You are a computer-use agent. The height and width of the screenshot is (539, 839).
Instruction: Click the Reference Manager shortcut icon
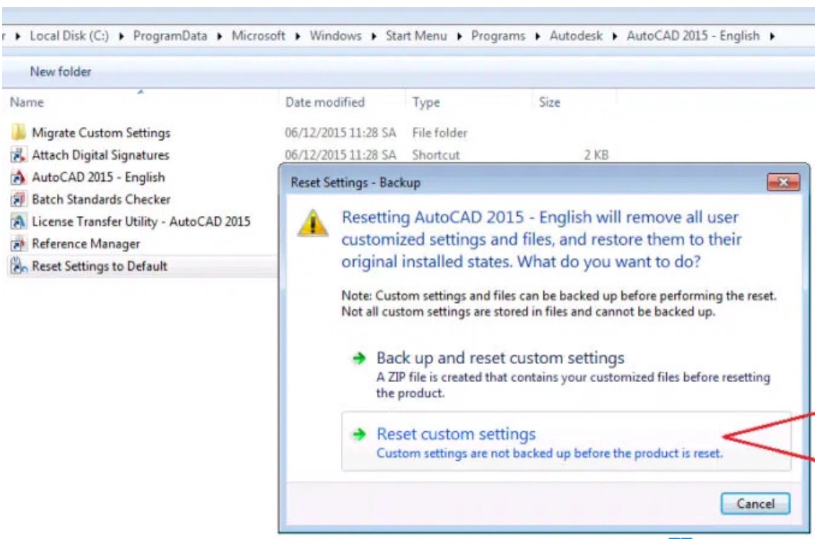(18, 244)
